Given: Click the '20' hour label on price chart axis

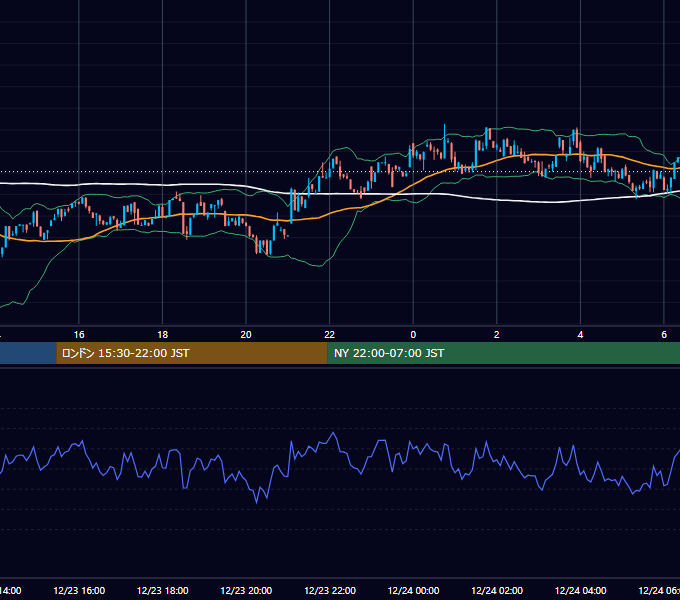Looking at the screenshot, I should [x=246, y=335].
